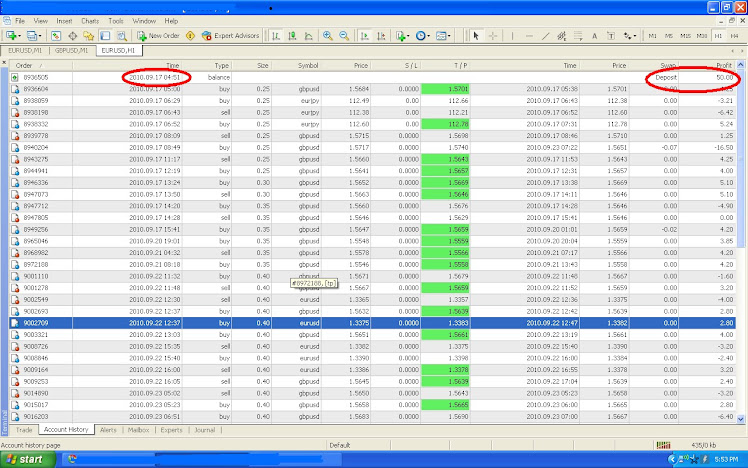Toggle chart Auto Scroll

click(x=364, y=36)
